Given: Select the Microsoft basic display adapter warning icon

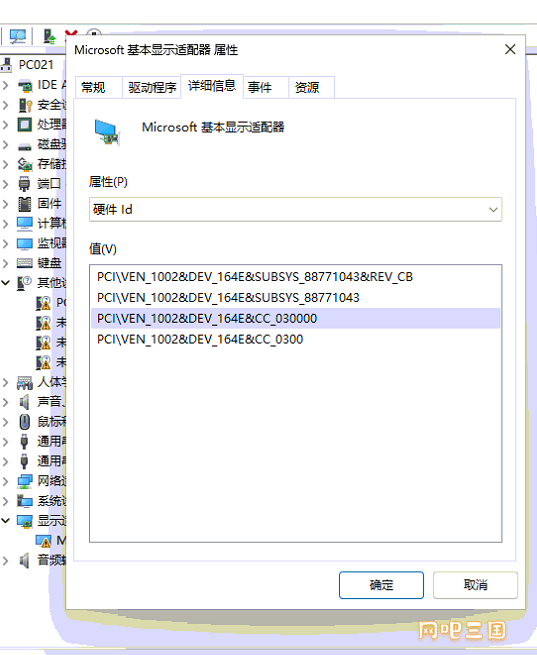Looking at the screenshot, I should pos(43,541).
